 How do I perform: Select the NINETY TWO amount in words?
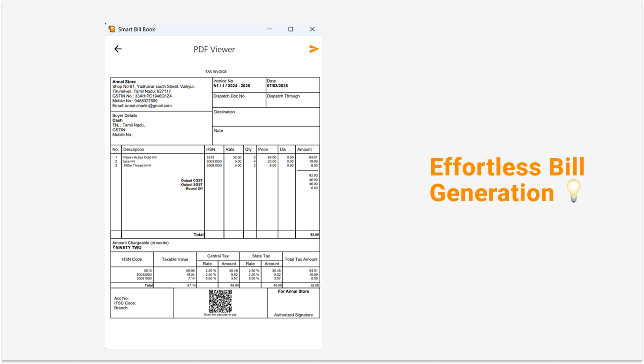(127, 248)
